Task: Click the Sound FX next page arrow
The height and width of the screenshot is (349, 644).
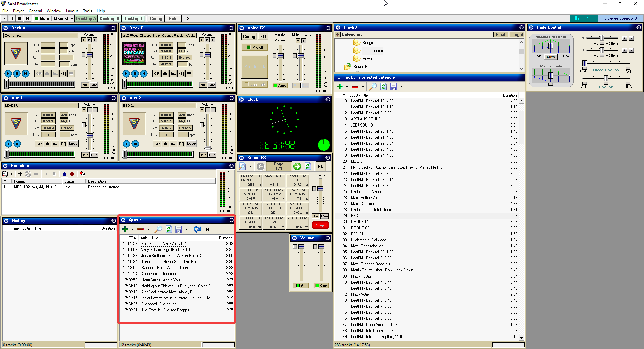Action: [x=297, y=166]
